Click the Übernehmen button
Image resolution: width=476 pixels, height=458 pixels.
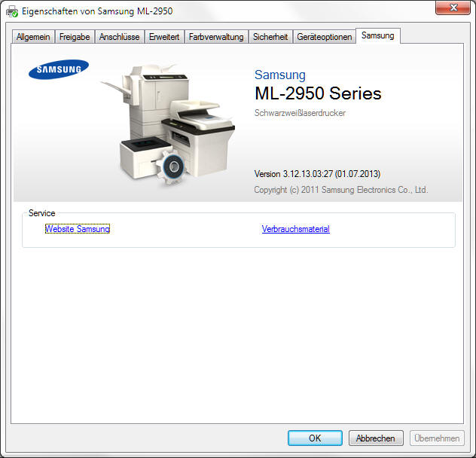438,438
